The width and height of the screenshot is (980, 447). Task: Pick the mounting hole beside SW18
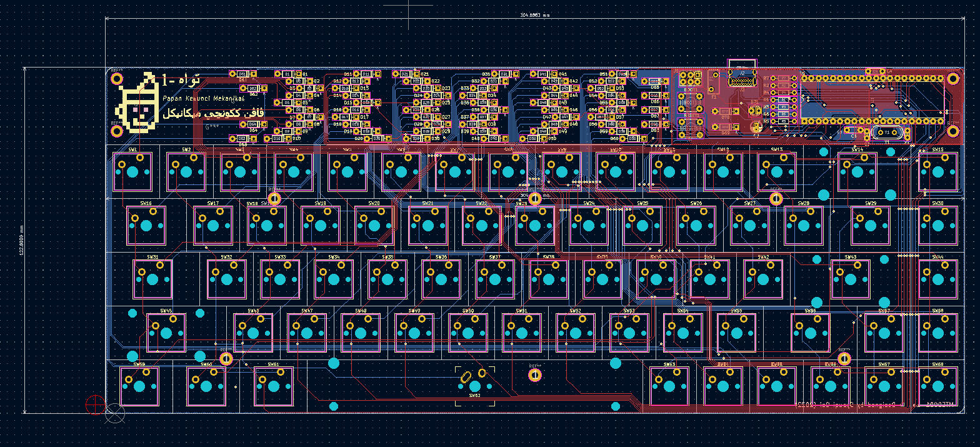[274, 199]
